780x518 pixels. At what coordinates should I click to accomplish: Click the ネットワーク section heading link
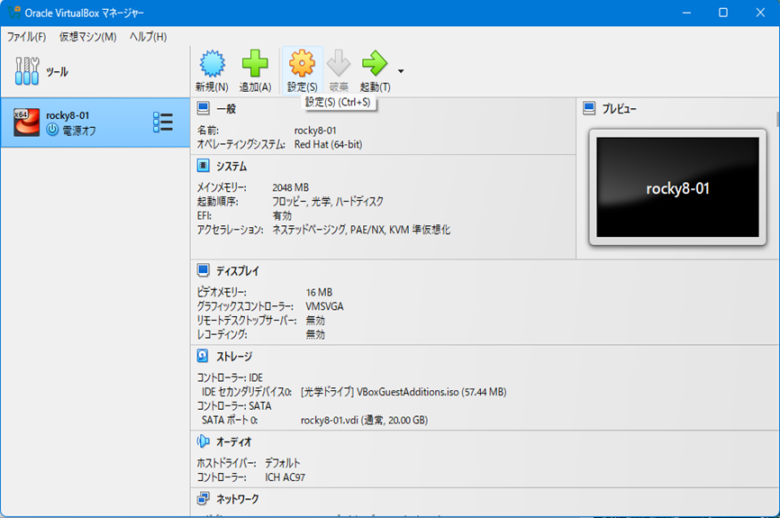[237, 499]
